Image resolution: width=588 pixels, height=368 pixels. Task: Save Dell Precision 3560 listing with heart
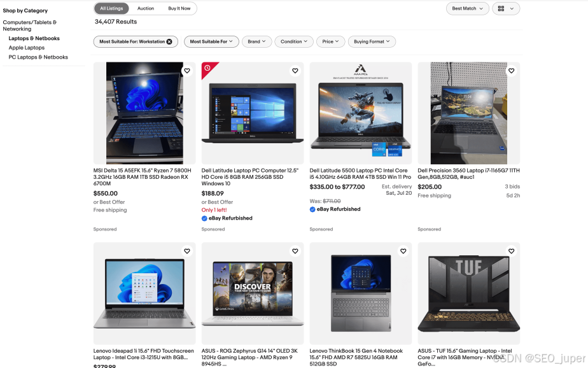[x=511, y=71]
